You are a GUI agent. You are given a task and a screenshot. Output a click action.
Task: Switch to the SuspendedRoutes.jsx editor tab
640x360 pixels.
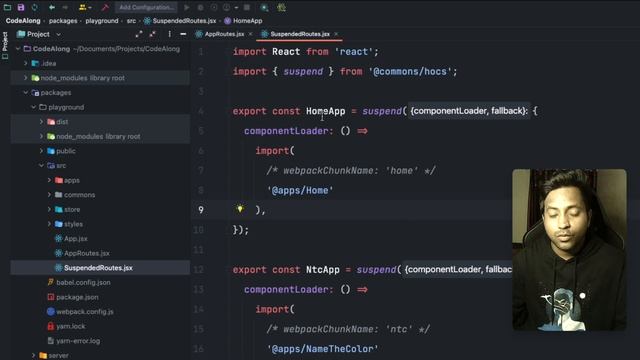[300, 34]
